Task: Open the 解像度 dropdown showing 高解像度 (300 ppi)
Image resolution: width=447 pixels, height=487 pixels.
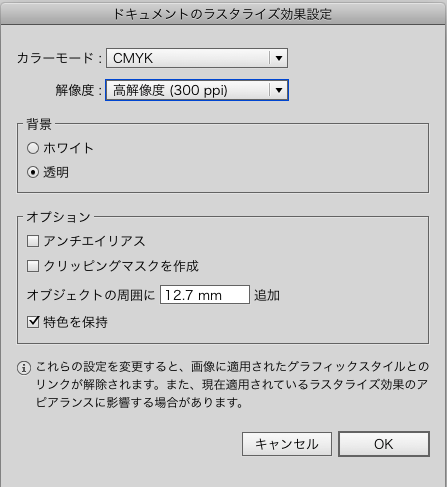Action: 197,90
